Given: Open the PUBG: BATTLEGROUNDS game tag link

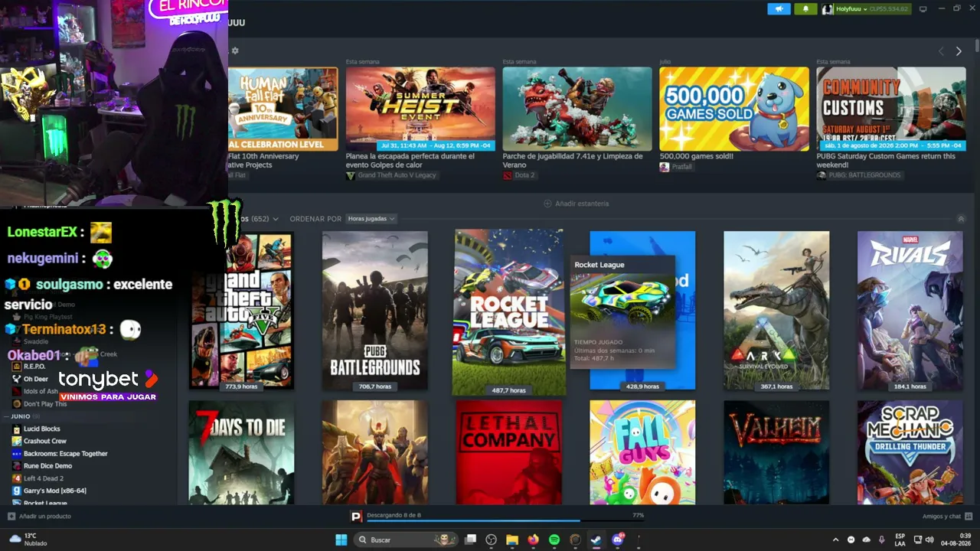Looking at the screenshot, I should (858, 175).
